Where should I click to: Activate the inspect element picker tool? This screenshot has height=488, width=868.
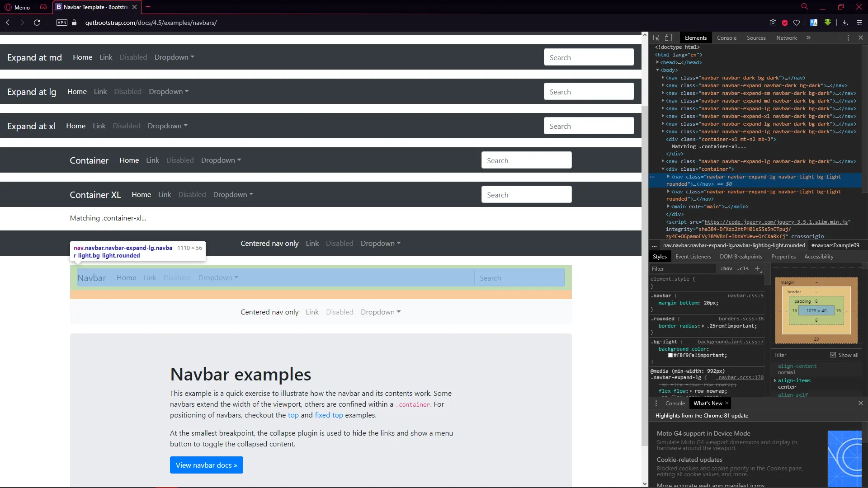pyautogui.click(x=656, y=38)
